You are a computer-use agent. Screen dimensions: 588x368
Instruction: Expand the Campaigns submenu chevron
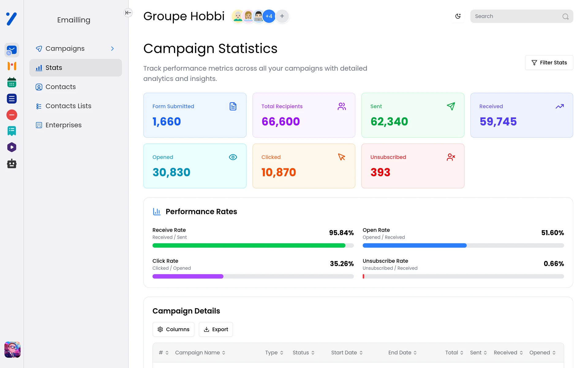coord(112,49)
